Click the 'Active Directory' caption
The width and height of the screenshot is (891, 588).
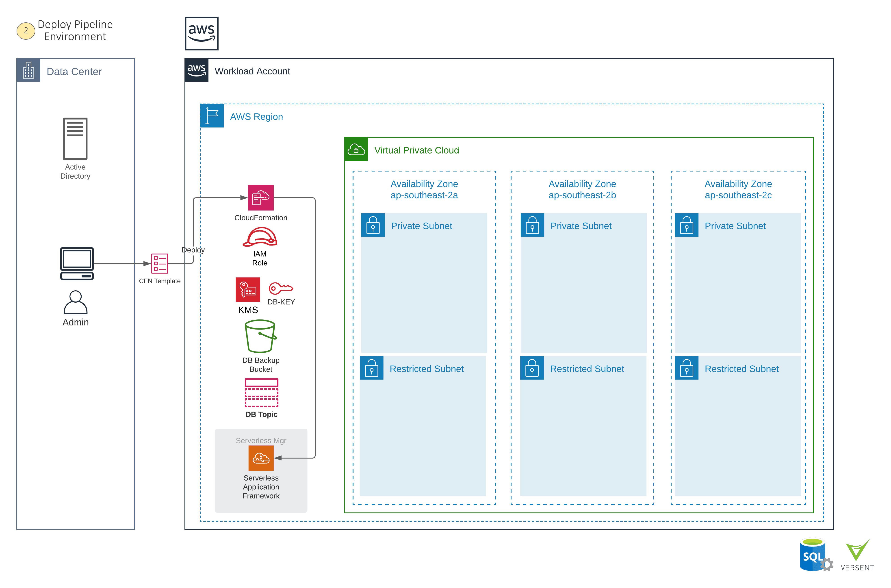pyautogui.click(x=75, y=171)
